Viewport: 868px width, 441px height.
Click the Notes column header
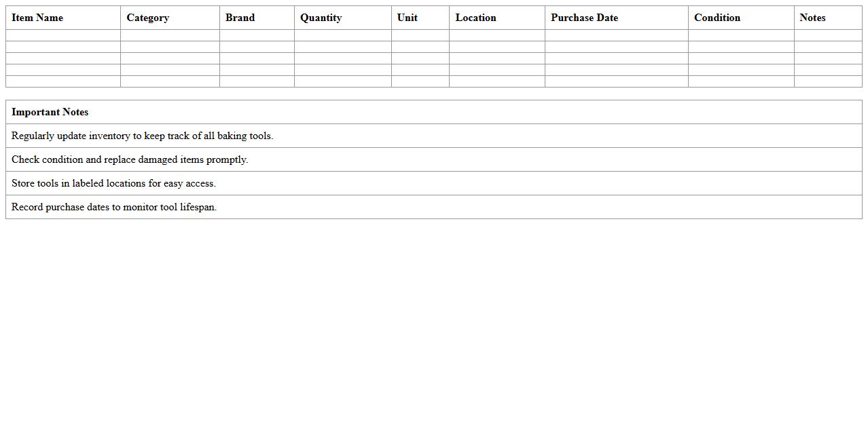click(x=812, y=18)
